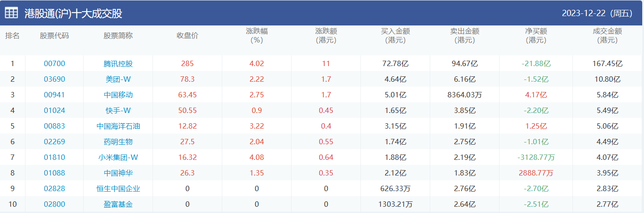This screenshot has height=213, width=644.
Task: Click 中国神华 stock name
Action: point(118,173)
